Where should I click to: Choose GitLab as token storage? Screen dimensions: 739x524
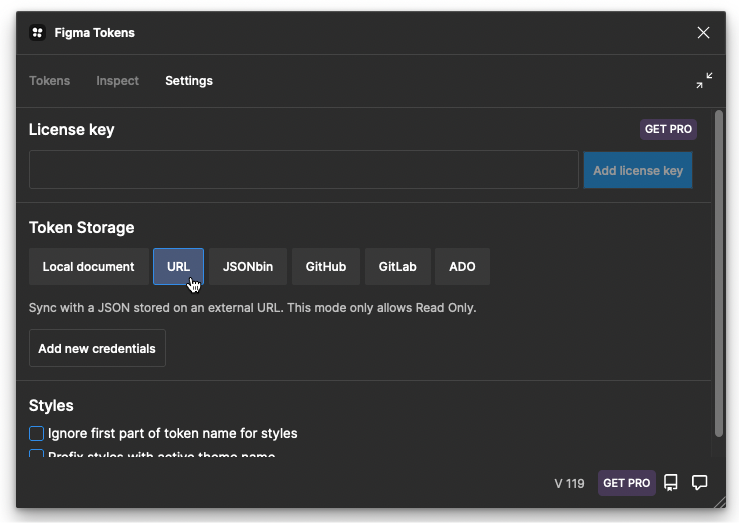(x=398, y=267)
